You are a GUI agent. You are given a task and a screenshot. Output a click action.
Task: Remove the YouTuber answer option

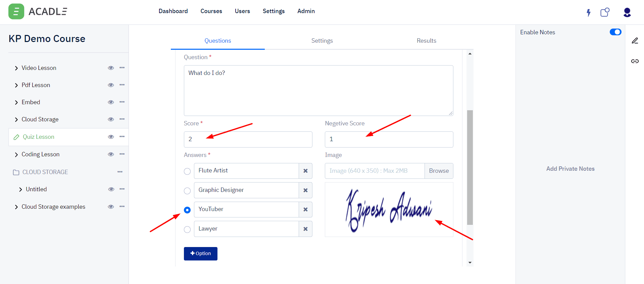click(x=305, y=209)
